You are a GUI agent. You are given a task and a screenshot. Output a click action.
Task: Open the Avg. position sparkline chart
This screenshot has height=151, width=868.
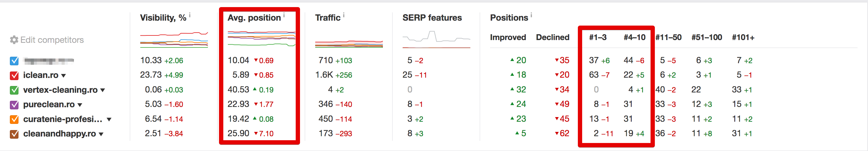(x=262, y=39)
